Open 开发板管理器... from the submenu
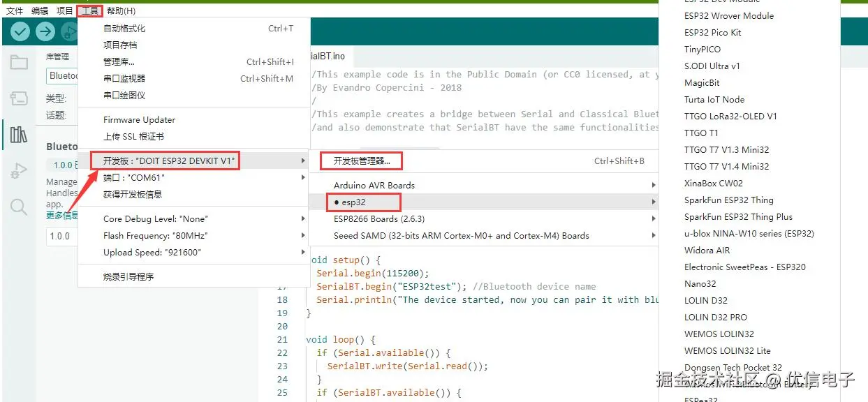Image resolution: width=868 pixels, height=402 pixels. pyautogui.click(x=484, y=161)
